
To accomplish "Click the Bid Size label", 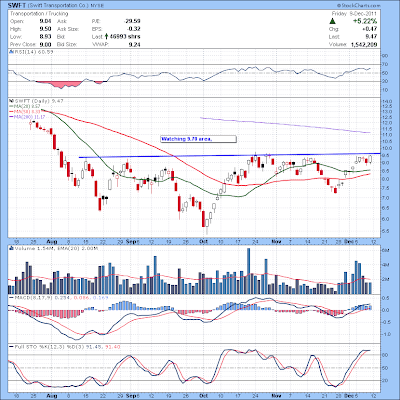I will [67, 44].
